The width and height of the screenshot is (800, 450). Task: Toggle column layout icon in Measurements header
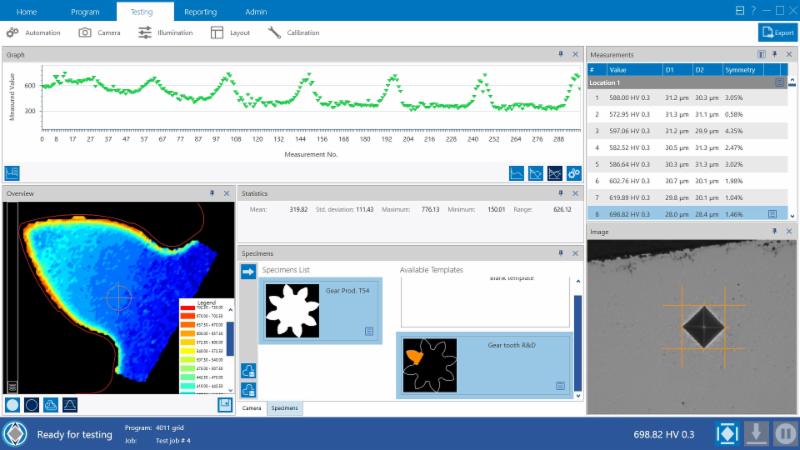click(762, 54)
